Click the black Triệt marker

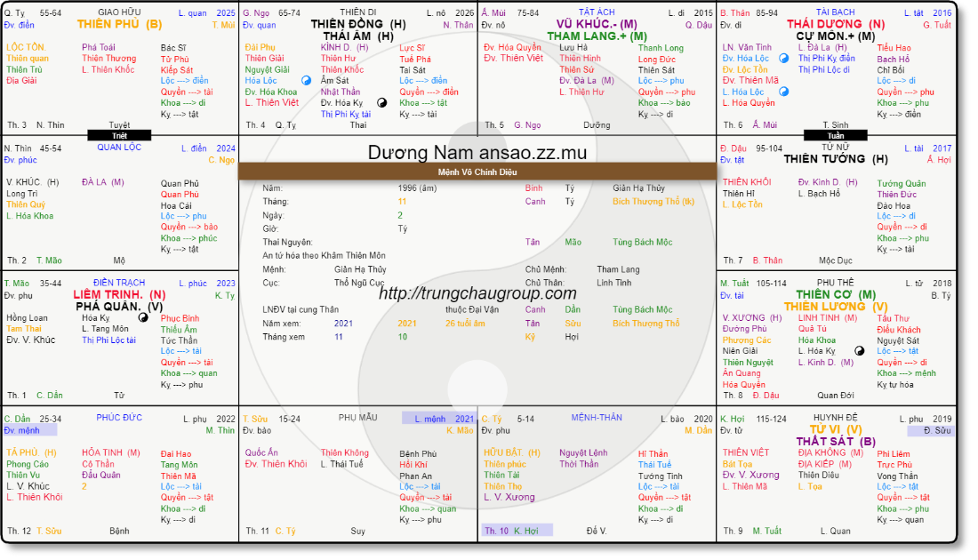point(119,136)
